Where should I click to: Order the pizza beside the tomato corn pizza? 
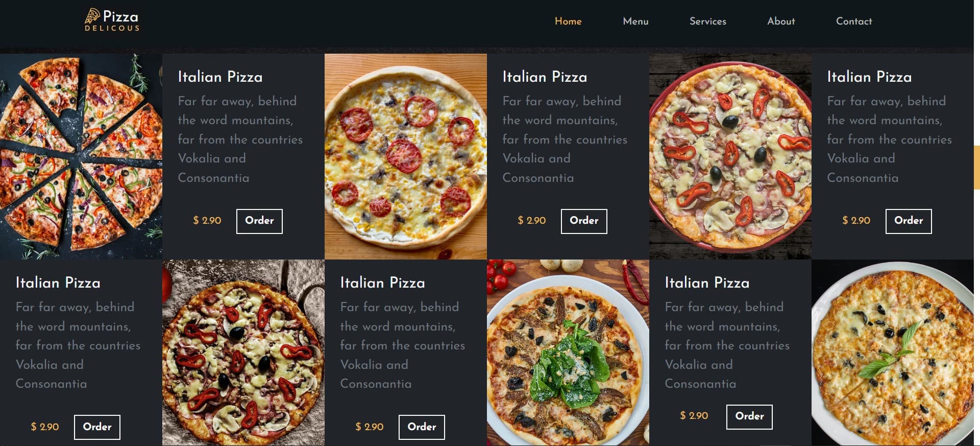point(584,221)
